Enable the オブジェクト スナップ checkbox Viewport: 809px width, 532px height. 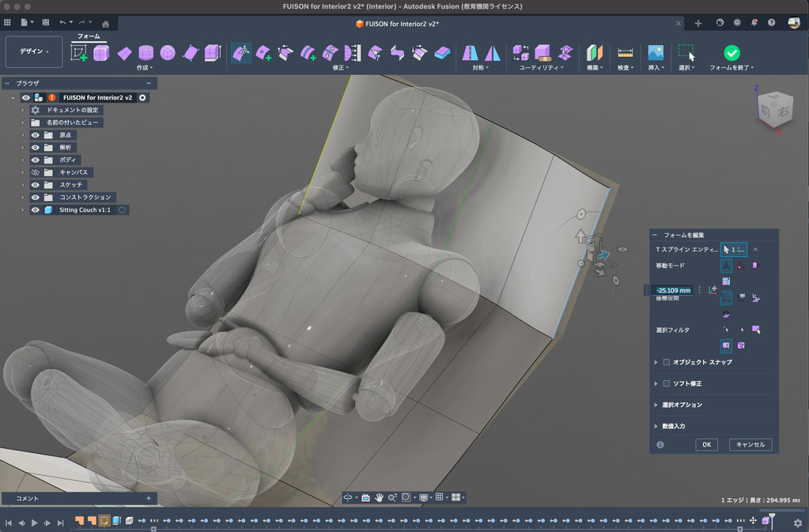[667, 362]
